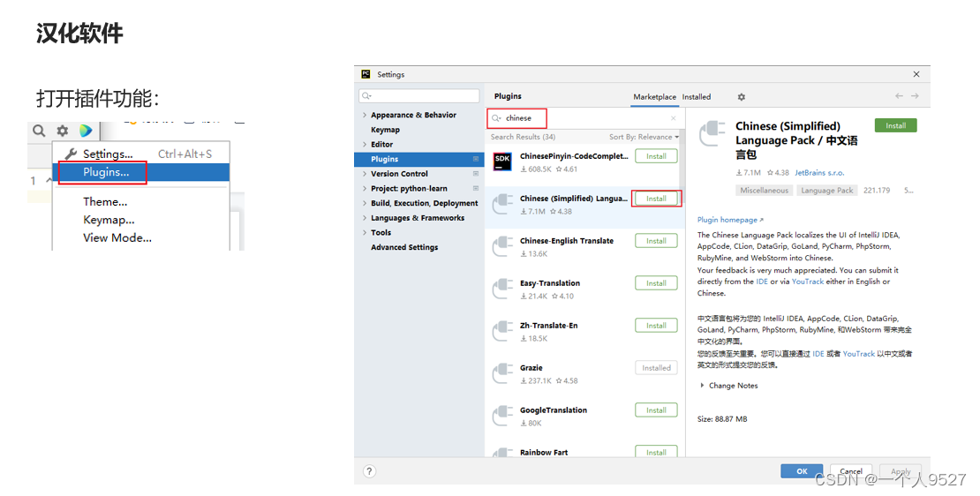Expand Project: python-learn node
980x496 pixels.
tap(365, 189)
